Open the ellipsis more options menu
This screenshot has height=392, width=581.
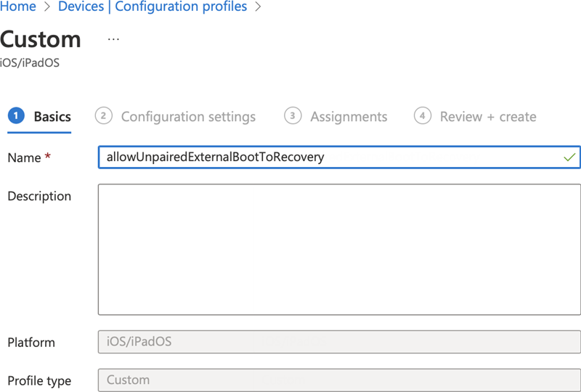[x=113, y=39]
